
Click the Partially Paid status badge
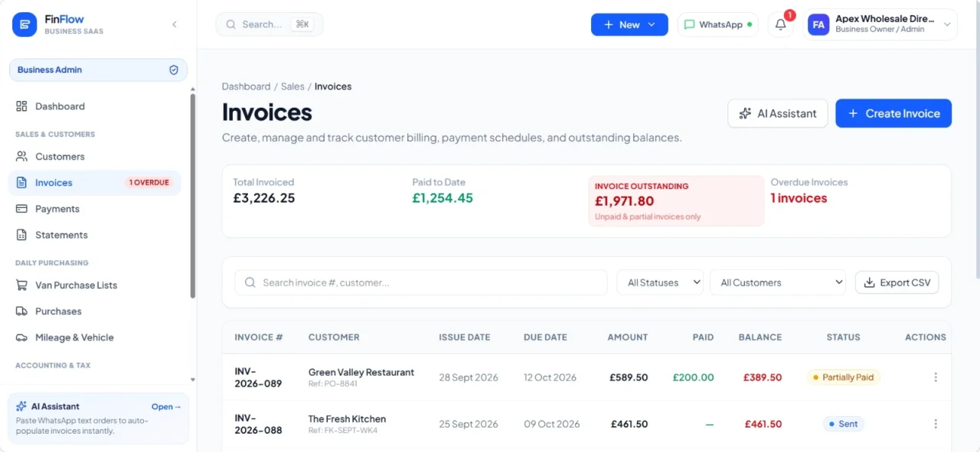coord(844,378)
